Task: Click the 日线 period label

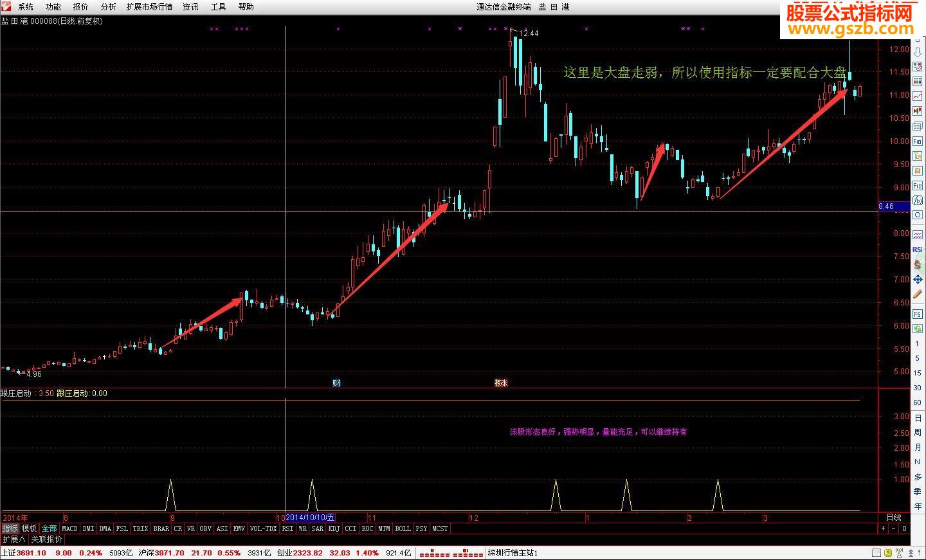Action: click(893, 517)
